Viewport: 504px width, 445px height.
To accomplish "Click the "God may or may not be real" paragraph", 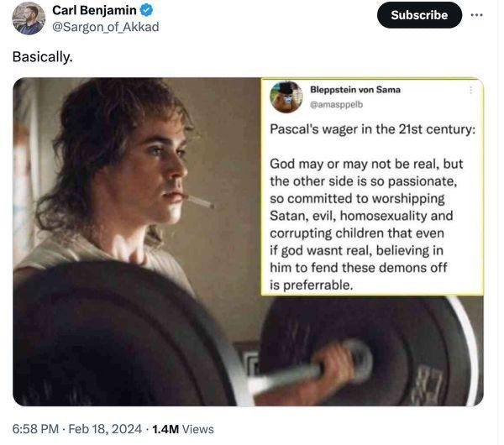I will pyautogui.click(x=366, y=224).
